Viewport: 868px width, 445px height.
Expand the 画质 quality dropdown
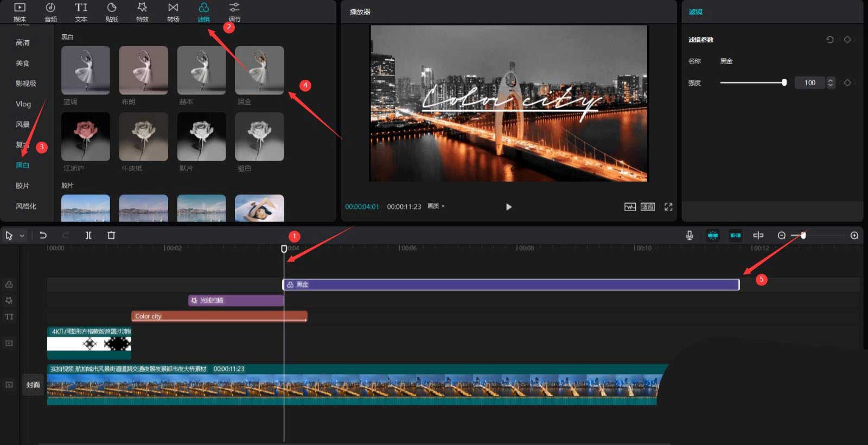(x=436, y=206)
